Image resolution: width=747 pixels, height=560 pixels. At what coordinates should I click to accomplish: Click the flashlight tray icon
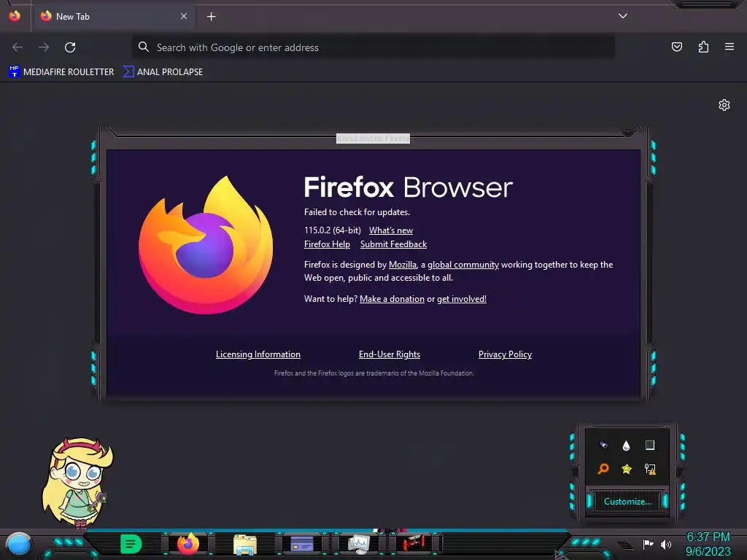603,445
